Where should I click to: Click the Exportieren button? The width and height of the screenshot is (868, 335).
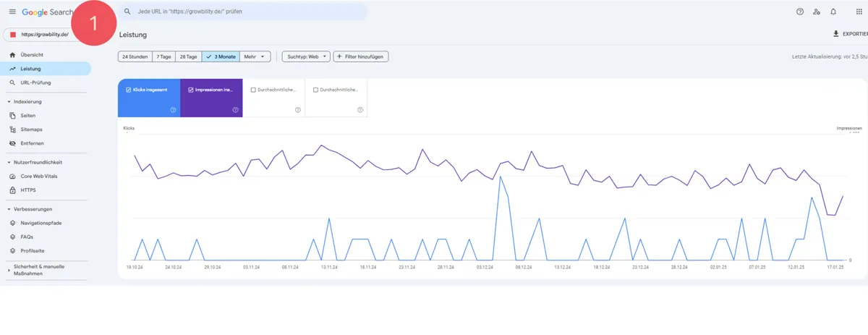850,34
